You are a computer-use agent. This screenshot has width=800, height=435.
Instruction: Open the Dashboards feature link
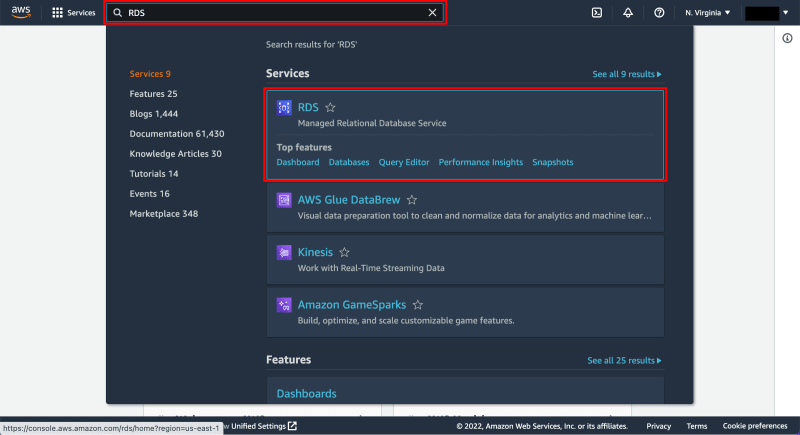pyautogui.click(x=306, y=394)
